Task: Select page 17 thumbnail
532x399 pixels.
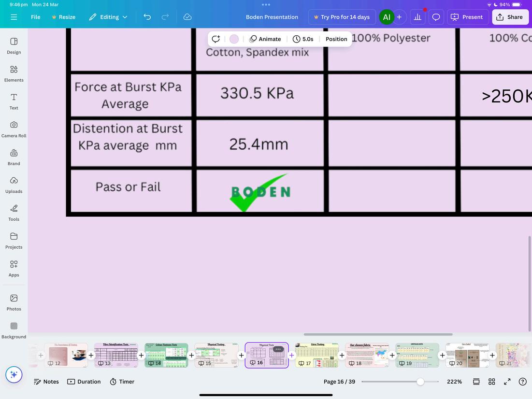Action: pyautogui.click(x=317, y=355)
